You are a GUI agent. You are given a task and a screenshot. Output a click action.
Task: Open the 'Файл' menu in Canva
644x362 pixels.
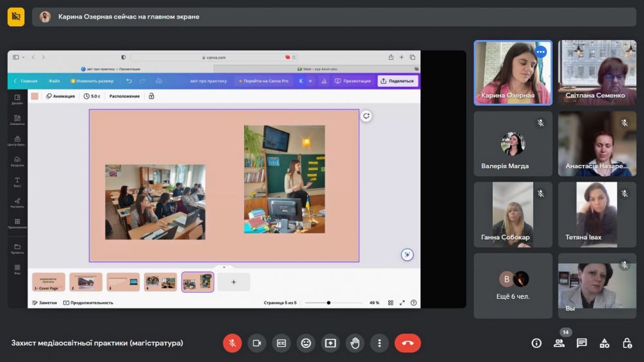[x=54, y=81]
